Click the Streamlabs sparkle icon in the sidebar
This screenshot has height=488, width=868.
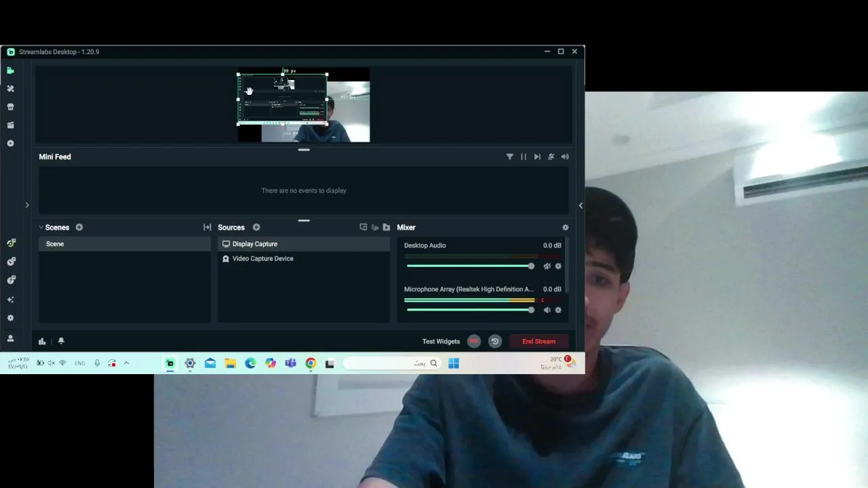tap(10, 300)
